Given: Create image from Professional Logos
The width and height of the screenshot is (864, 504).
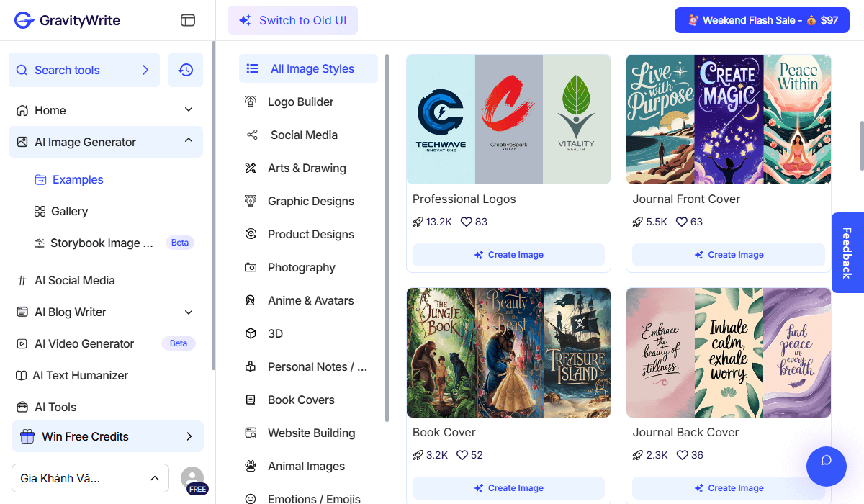Looking at the screenshot, I should click(508, 255).
